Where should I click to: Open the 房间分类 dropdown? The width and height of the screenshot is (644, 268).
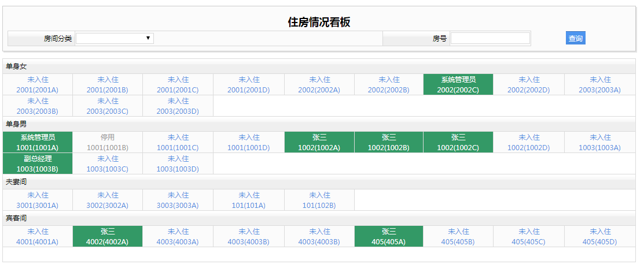(115, 38)
